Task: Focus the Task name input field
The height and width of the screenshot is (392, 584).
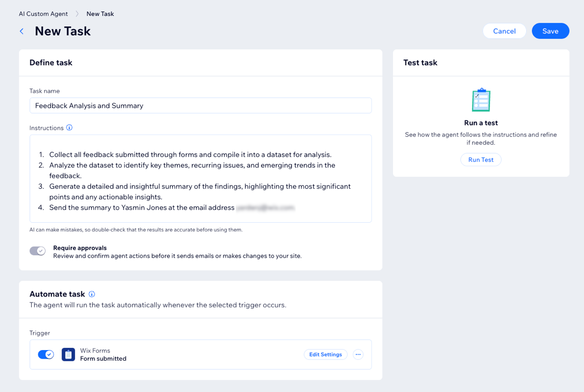Action: tap(200, 106)
